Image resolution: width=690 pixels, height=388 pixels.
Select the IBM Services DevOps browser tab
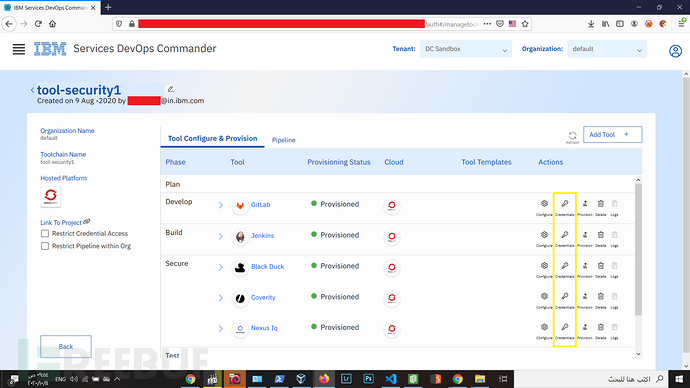[50, 7]
